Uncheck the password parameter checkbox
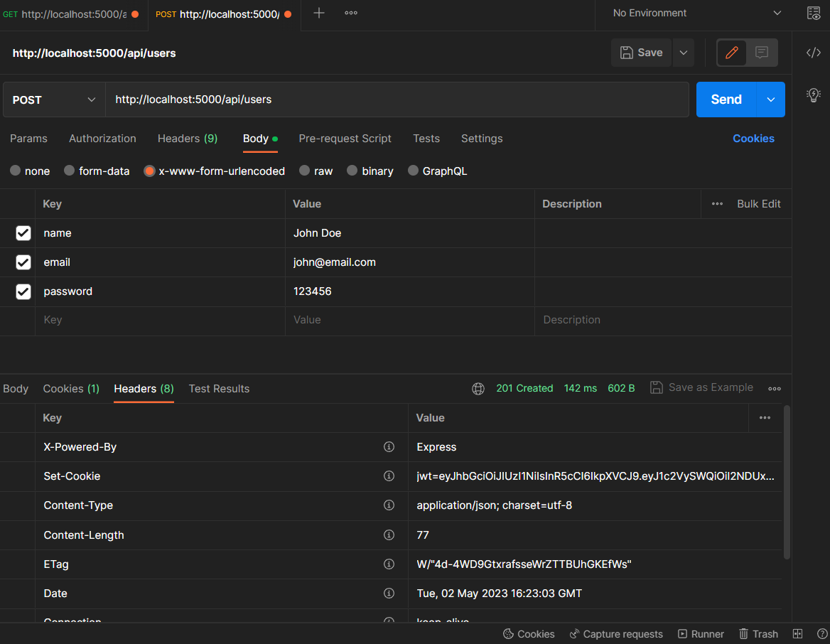This screenshot has height=644, width=830. (x=23, y=291)
